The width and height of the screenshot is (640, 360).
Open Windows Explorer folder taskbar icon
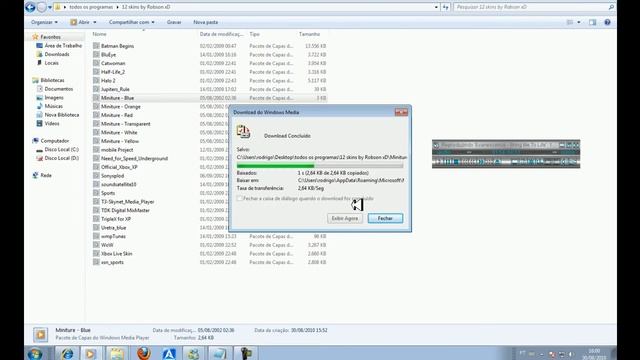pos(116,353)
